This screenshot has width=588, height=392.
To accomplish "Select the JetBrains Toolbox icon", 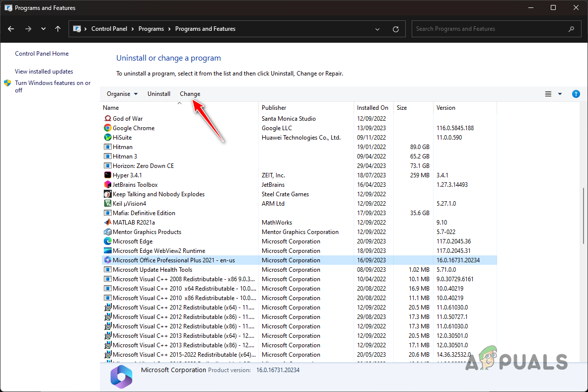I will tap(107, 184).
